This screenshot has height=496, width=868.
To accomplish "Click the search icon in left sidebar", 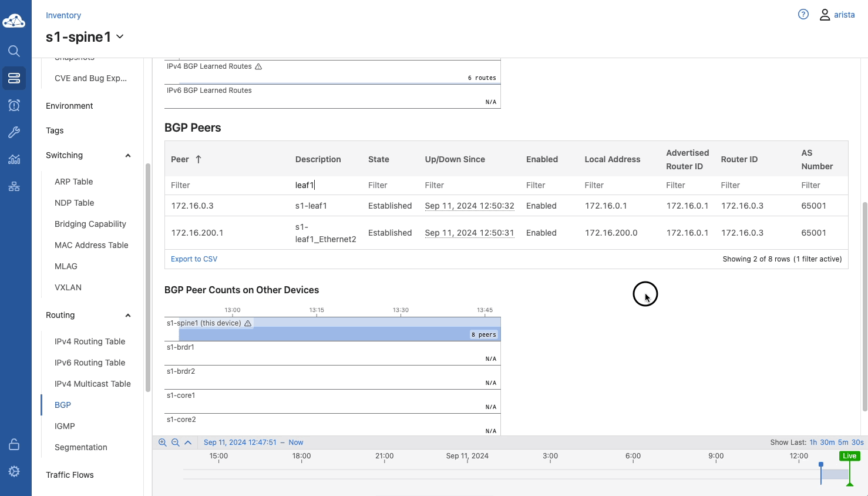I will click(14, 51).
